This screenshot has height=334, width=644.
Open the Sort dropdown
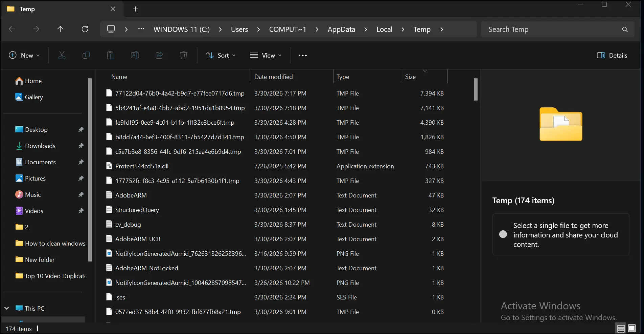(x=220, y=55)
